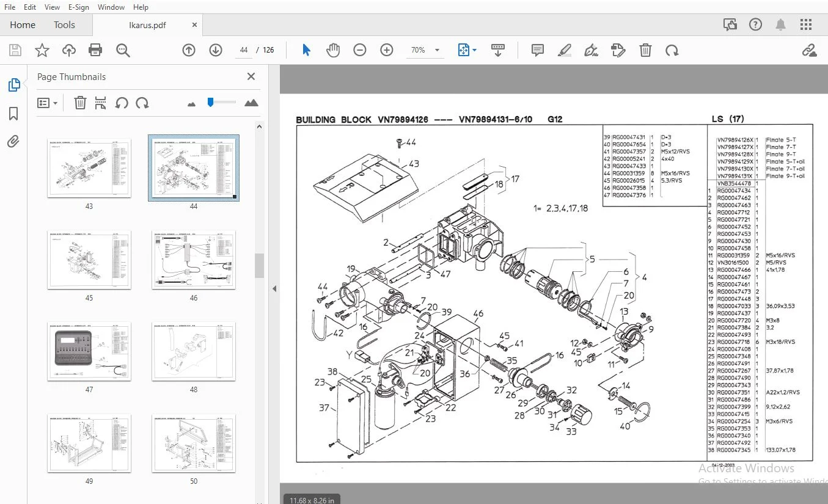Open the fill and stamp tool

tap(618, 50)
